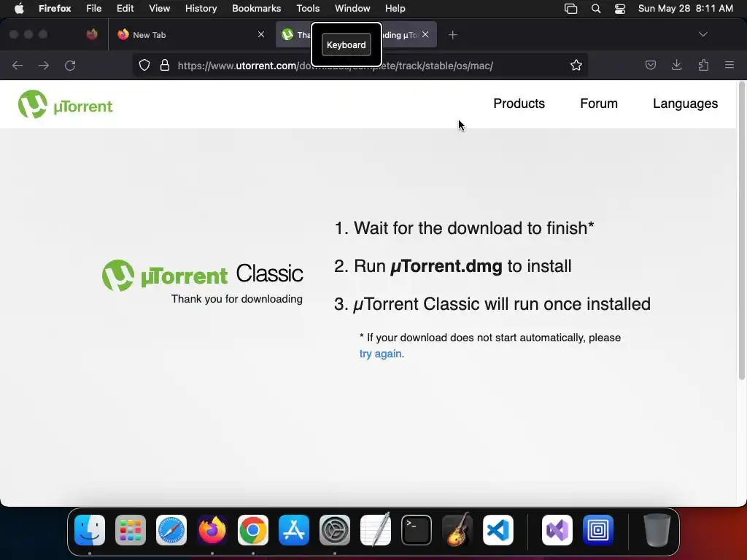
Task: Open the Edit menu
Action: pyautogui.click(x=125, y=9)
